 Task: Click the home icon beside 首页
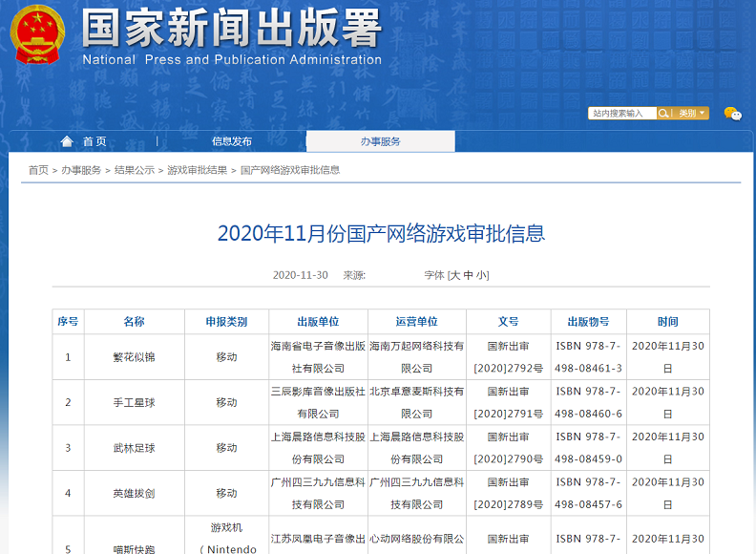pos(67,141)
